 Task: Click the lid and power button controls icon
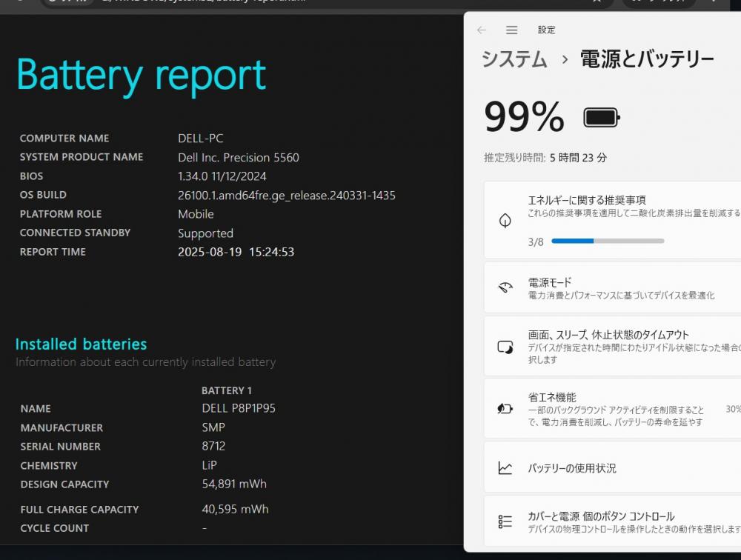coord(505,521)
